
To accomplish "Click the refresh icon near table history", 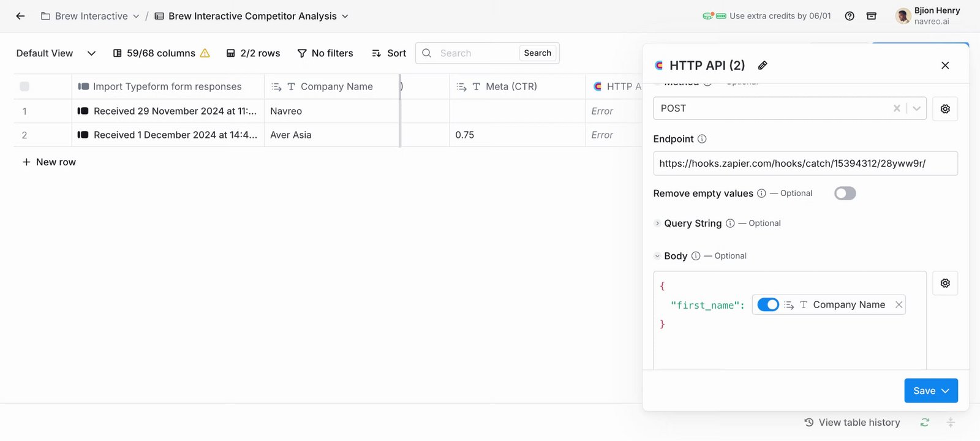I will click(x=925, y=423).
